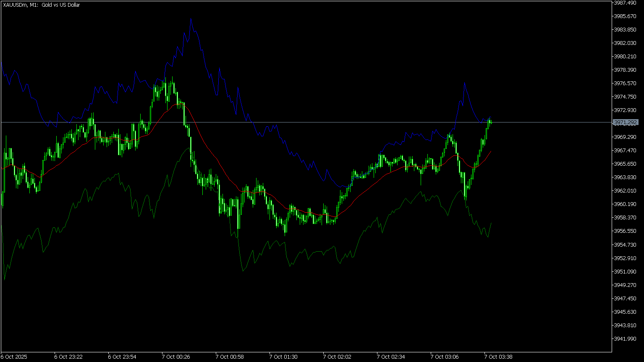Viewport: 644px width, 362px height.
Task: Select the current price label 3971.292
Action: tap(626, 122)
